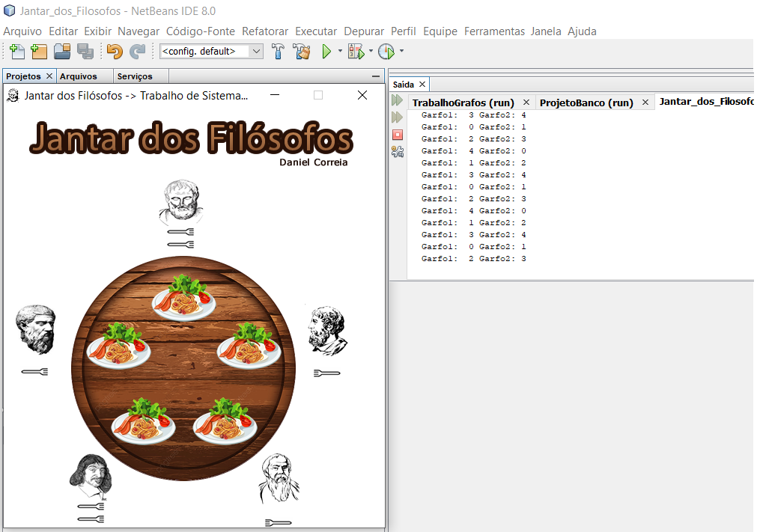Image resolution: width=757 pixels, height=532 pixels.
Task: Click the single fork under left philosopher
Action: [x=34, y=371]
